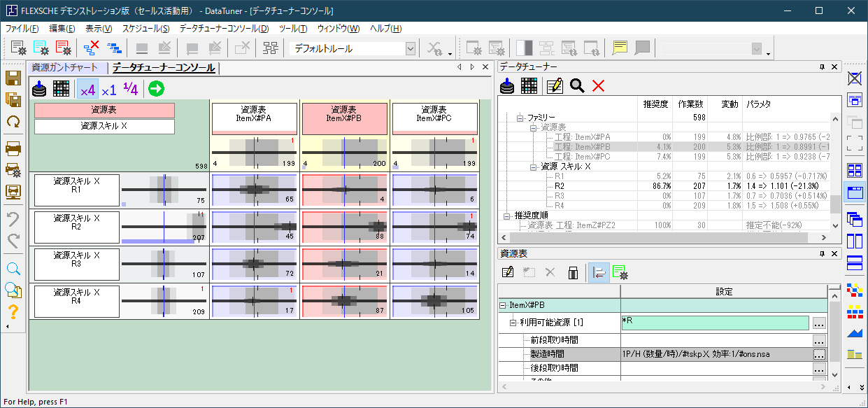Click the printer icon in left sidebar
The width and height of the screenshot is (868, 408).
13,148
